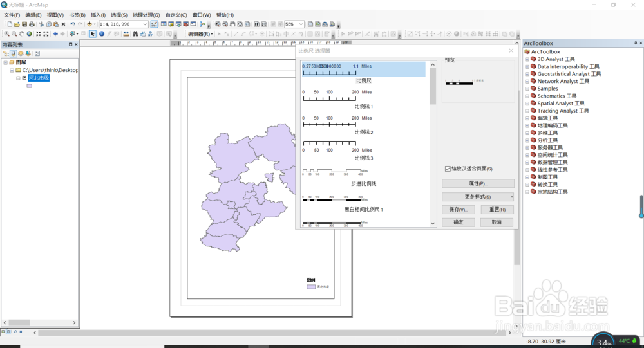This screenshot has width=644, height=348.
Task: Select the Measure ruler tool
Action: coord(126,33)
